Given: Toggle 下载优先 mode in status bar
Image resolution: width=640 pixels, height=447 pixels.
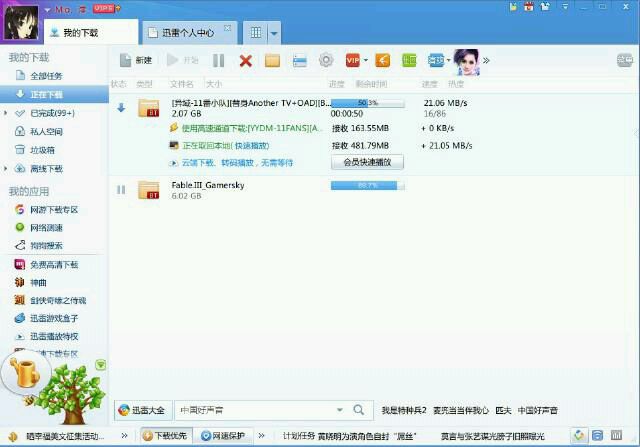Looking at the screenshot, I should pyautogui.click(x=166, y=436).
